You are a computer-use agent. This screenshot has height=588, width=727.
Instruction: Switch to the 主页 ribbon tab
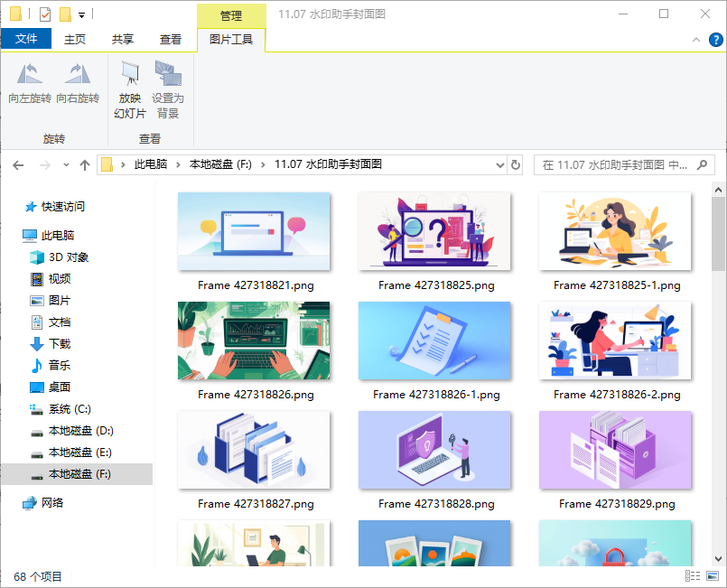(x=75, y=40)
